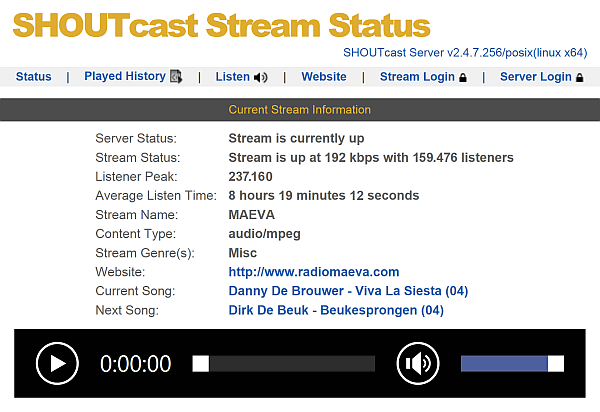600x412 pixels.
Task: Open the Played History link
Action: coord(125,76)
